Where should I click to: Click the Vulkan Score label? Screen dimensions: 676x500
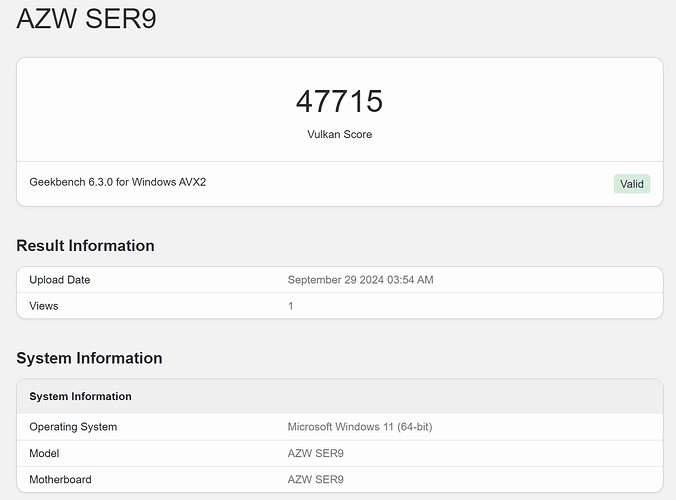pyautogui.click(x=339, y=133)
